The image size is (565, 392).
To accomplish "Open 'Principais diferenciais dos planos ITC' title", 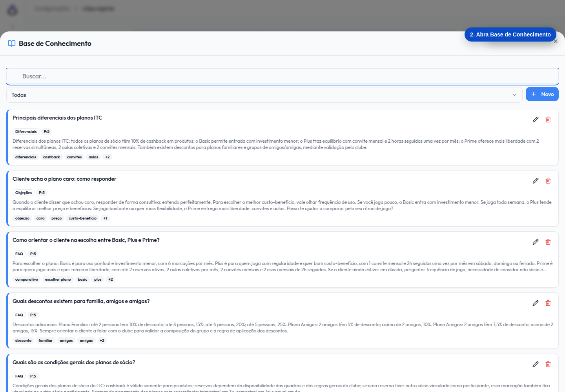I will pos(57,118).
